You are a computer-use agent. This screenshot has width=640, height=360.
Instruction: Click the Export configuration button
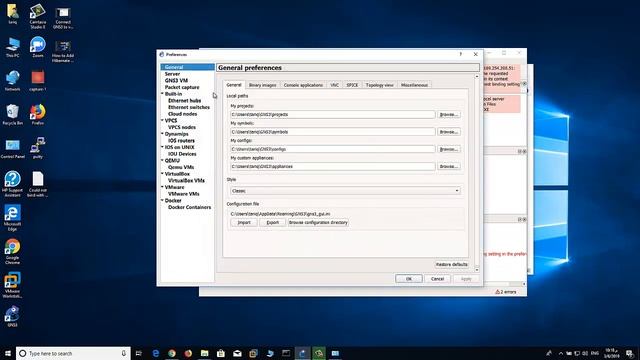273,222
